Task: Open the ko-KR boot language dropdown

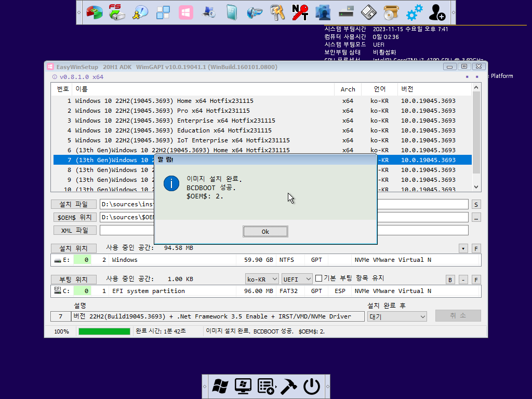Action: click(262, 279)
